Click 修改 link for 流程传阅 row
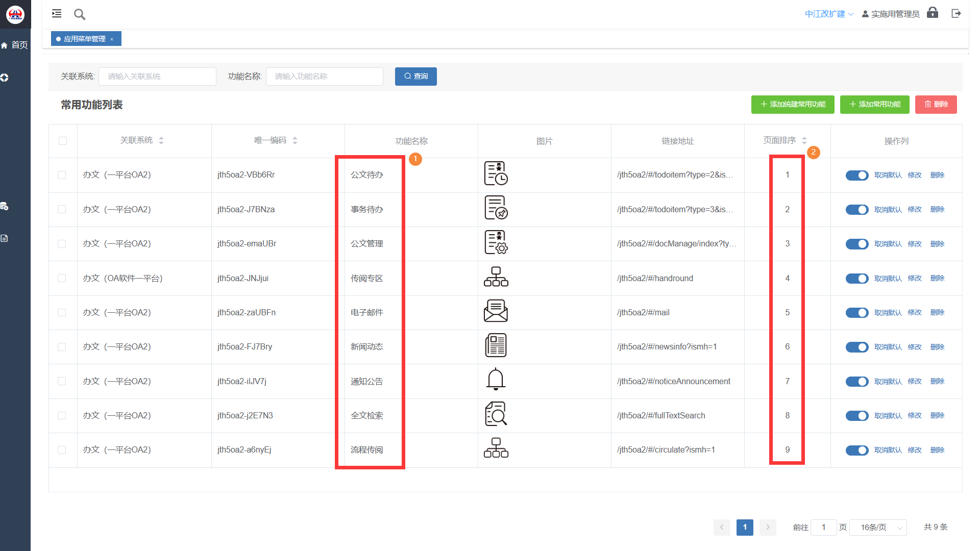 tap(914, 450)
